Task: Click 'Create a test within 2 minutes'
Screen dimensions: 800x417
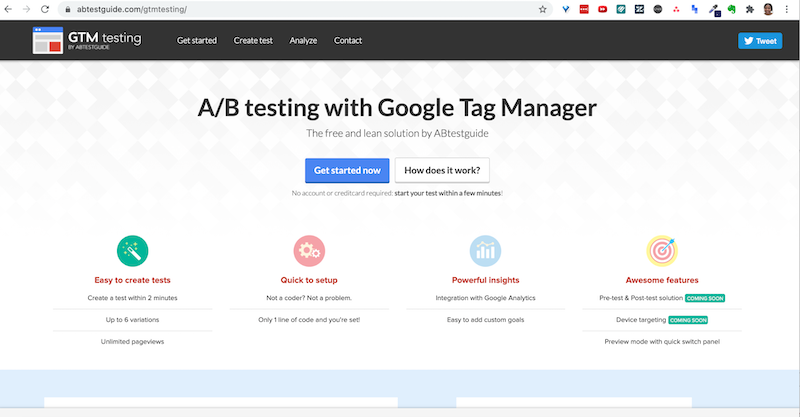Action: [133, 298]
